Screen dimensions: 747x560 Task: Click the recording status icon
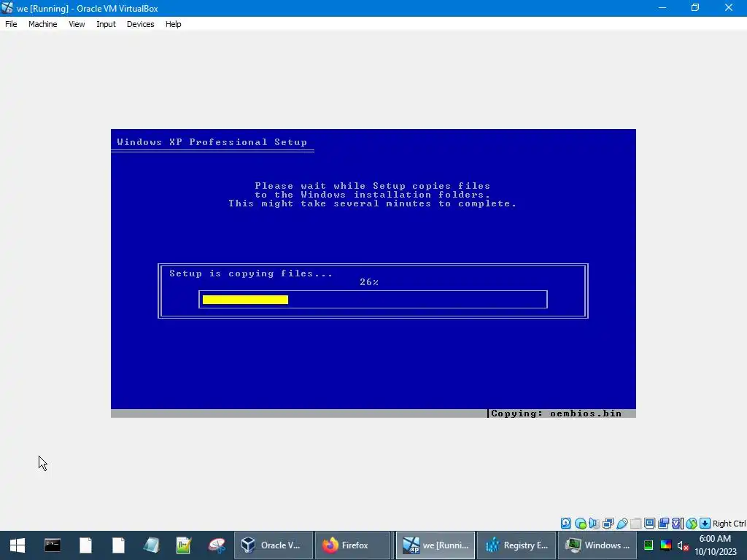(663, 524)
